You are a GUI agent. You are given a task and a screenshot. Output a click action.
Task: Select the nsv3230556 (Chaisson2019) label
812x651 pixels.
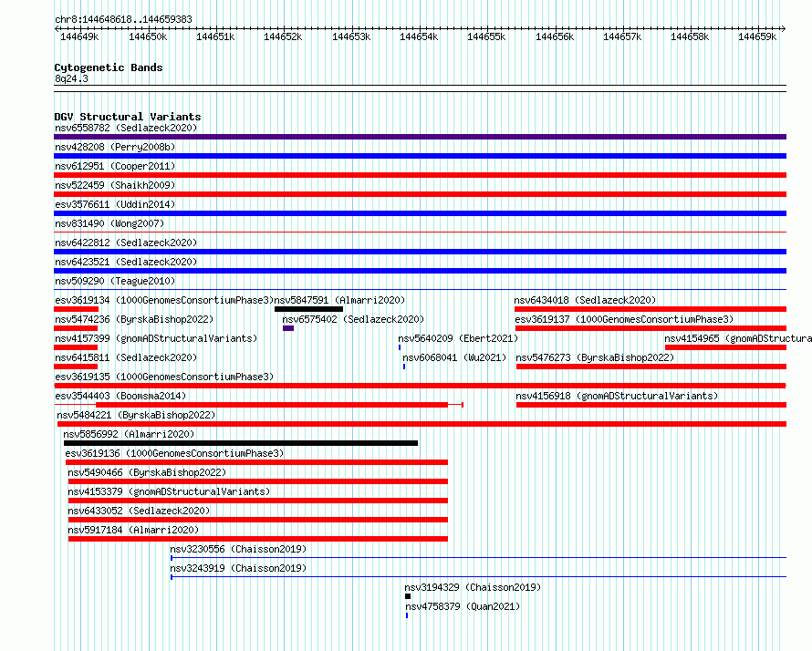point(238,549)
